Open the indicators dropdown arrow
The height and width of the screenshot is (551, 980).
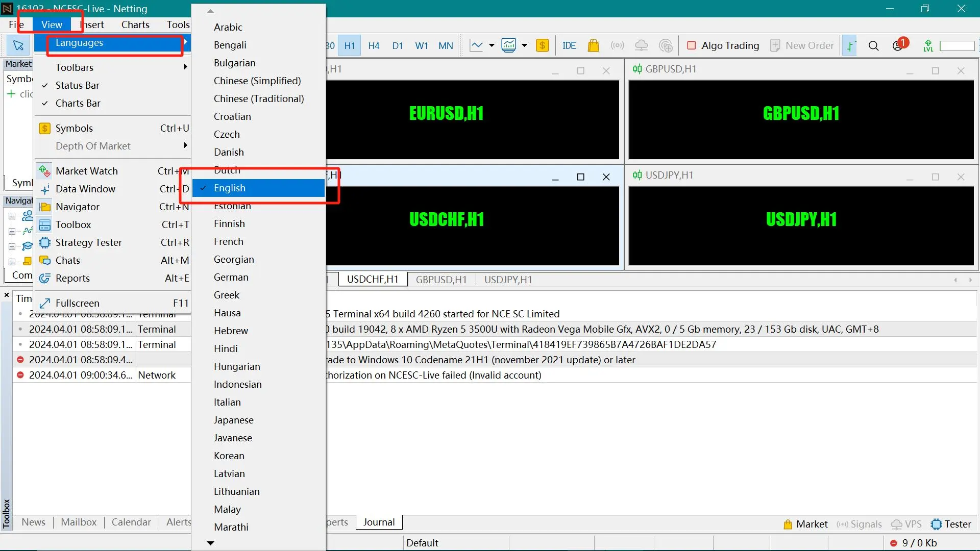click(x=524, y=45)
